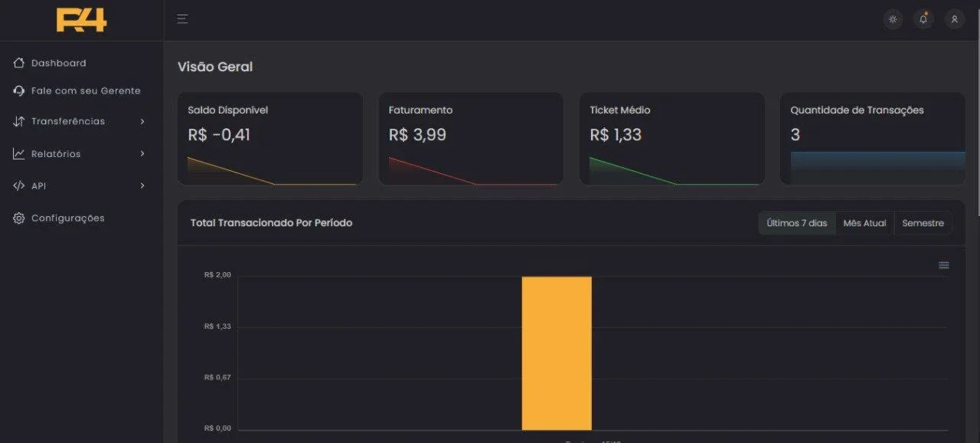Viewport: 980px width, 443px height.
Task: Switch to Mês Atual period
Action: tap(864, 223)
